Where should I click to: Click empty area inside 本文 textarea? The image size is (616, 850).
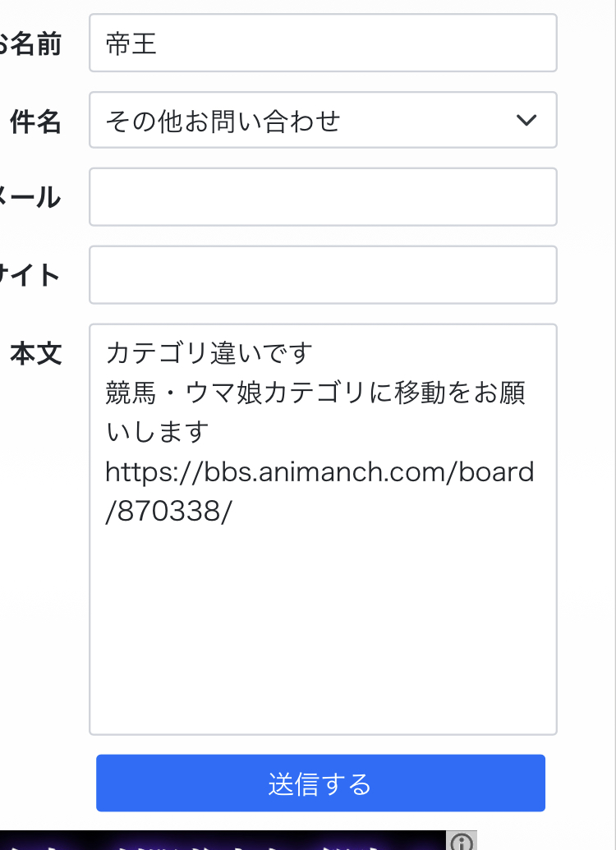323,629
